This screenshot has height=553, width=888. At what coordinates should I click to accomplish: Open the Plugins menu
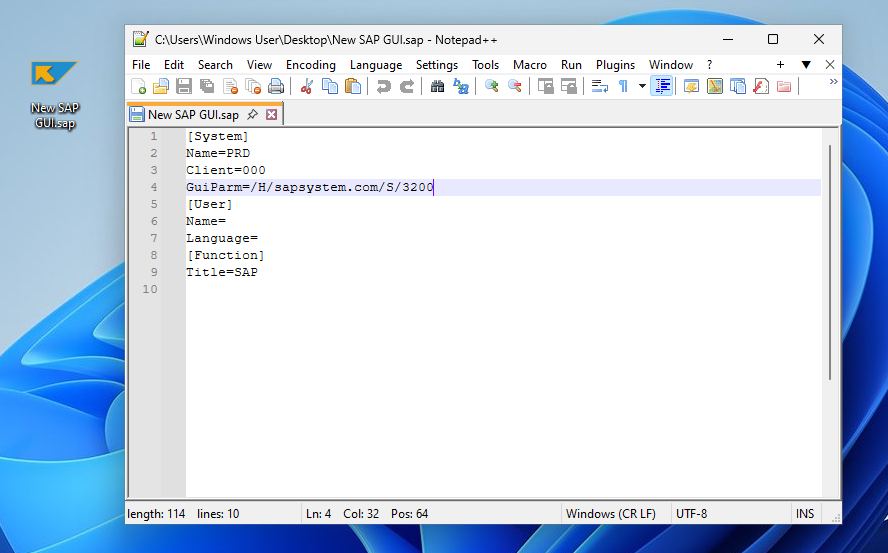coord(615,65)
